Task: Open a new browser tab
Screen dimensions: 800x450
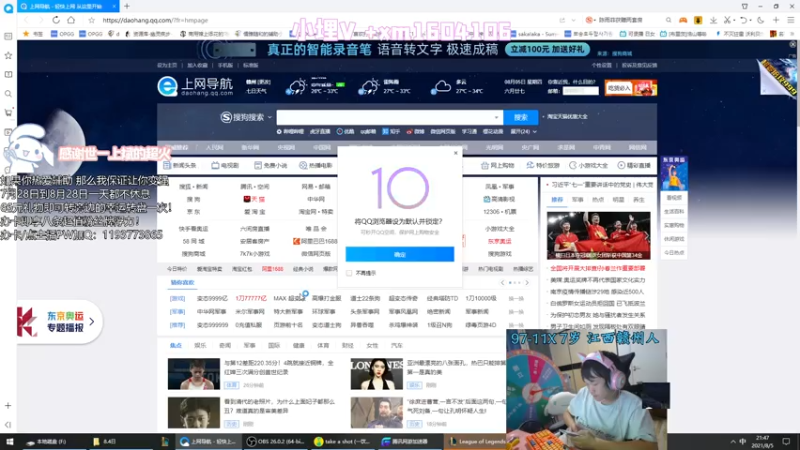Action: [127, 6]
